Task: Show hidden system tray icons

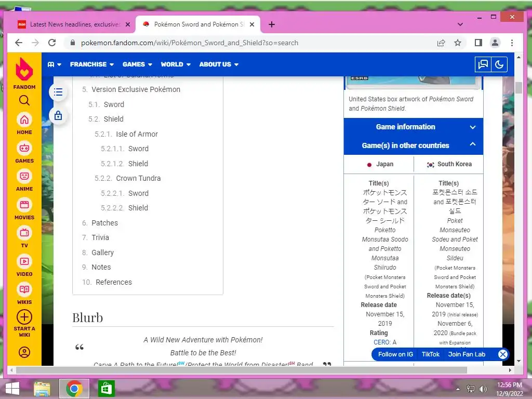Action: pyautogui.click(x=458, y=389)
